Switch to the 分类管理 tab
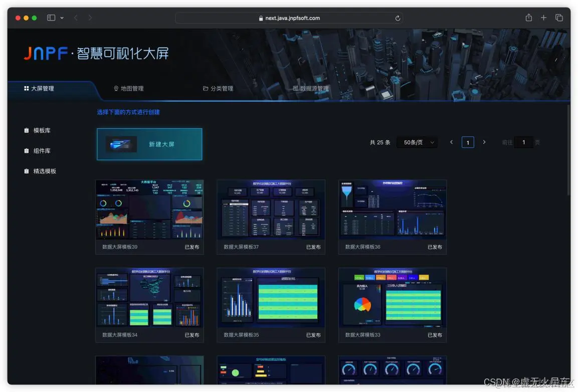The height and width of the screenshot is (392, 578). tap(218, 89)
